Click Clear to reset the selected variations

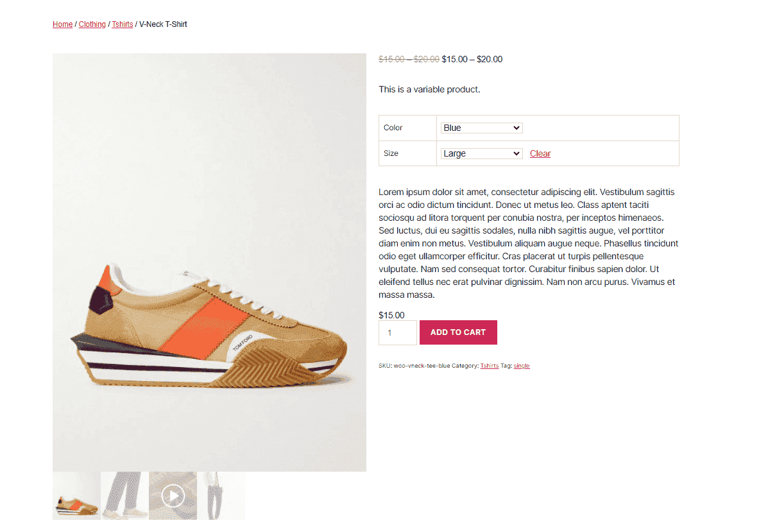click(540, 153)
